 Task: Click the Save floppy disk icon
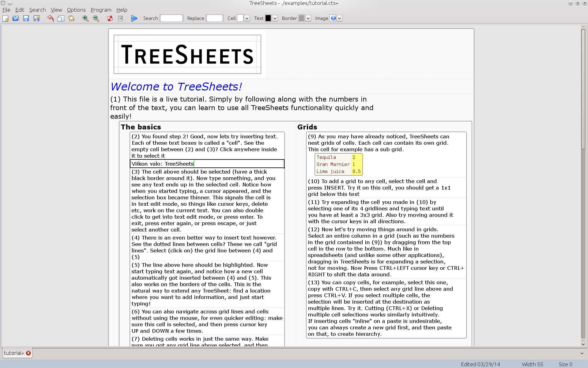coord(26,18)
